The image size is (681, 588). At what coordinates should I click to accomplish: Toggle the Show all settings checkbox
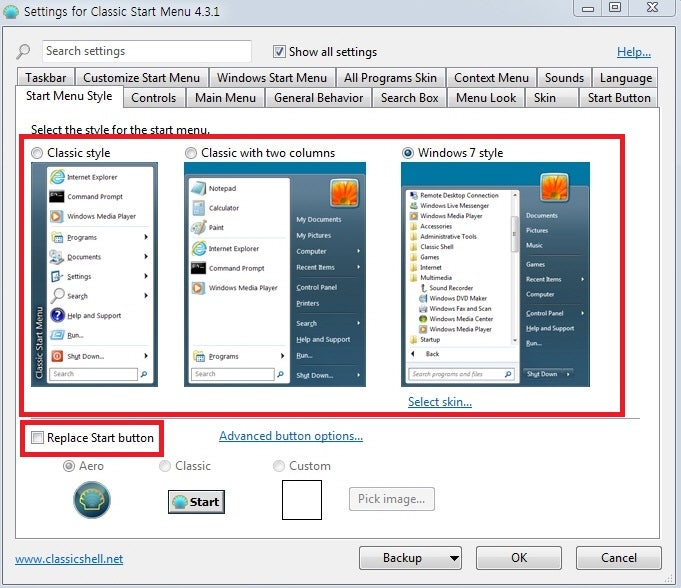coord(279,52)
